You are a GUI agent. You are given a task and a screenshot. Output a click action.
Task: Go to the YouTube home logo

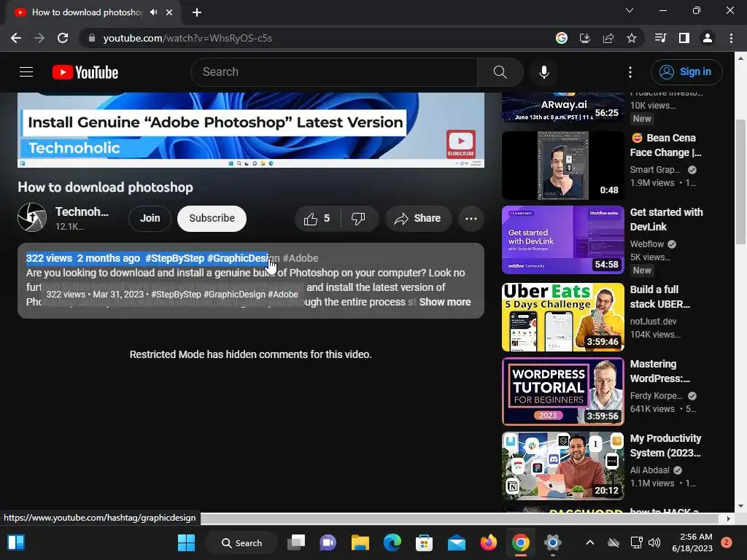click(85, 72)
